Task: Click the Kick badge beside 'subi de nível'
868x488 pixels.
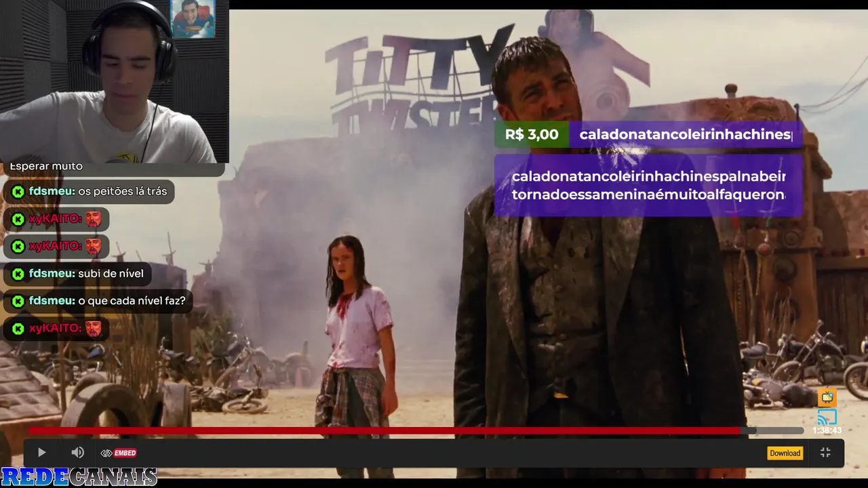Action: (x=18, y=274)
